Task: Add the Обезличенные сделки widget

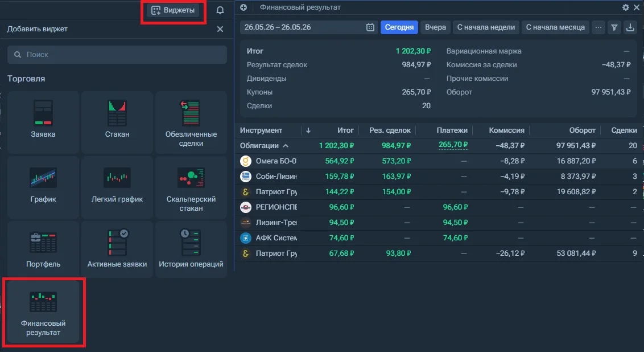Action: [191, 122]
